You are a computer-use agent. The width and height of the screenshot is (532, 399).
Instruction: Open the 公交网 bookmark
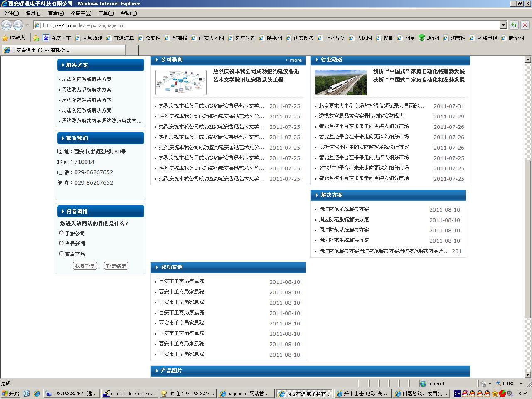click(149, 38)
